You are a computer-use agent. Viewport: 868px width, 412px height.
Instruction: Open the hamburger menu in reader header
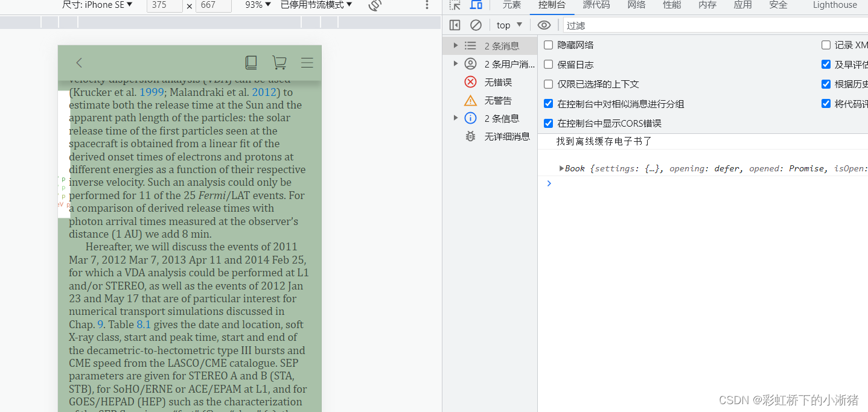click(x=307, y=63)
